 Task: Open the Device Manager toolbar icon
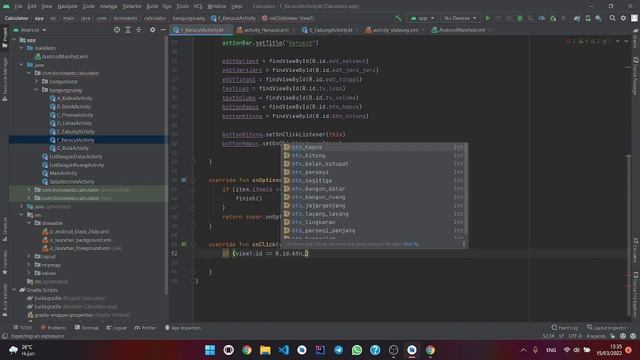click(588, 18)
